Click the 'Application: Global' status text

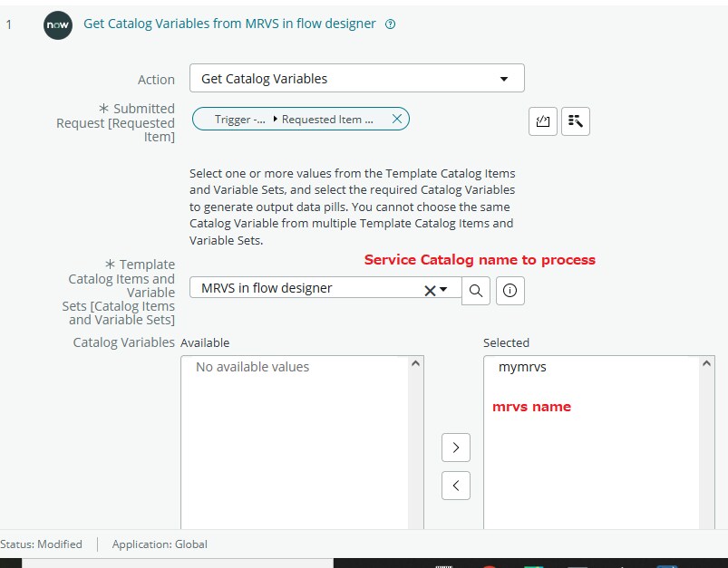pyautogui.click(x=160, y=544)
